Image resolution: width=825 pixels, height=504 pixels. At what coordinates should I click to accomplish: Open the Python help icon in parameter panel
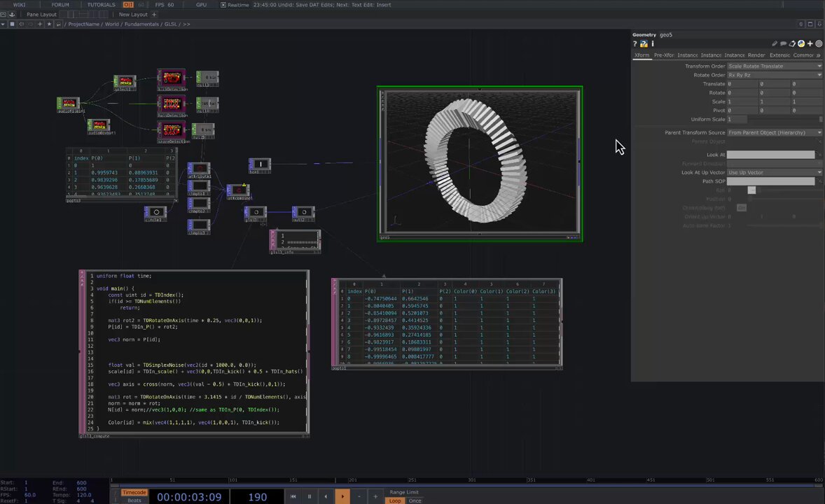pos(644,44)
